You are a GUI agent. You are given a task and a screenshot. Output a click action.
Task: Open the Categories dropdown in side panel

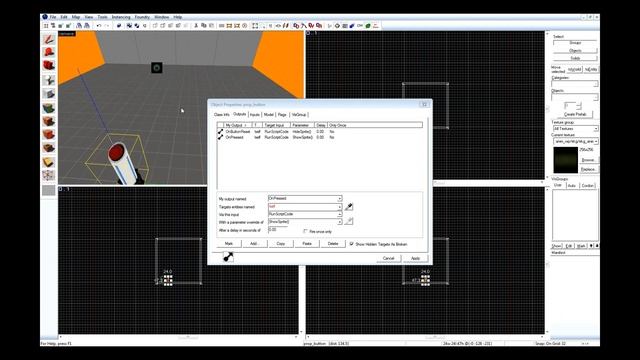coord(596,84)
